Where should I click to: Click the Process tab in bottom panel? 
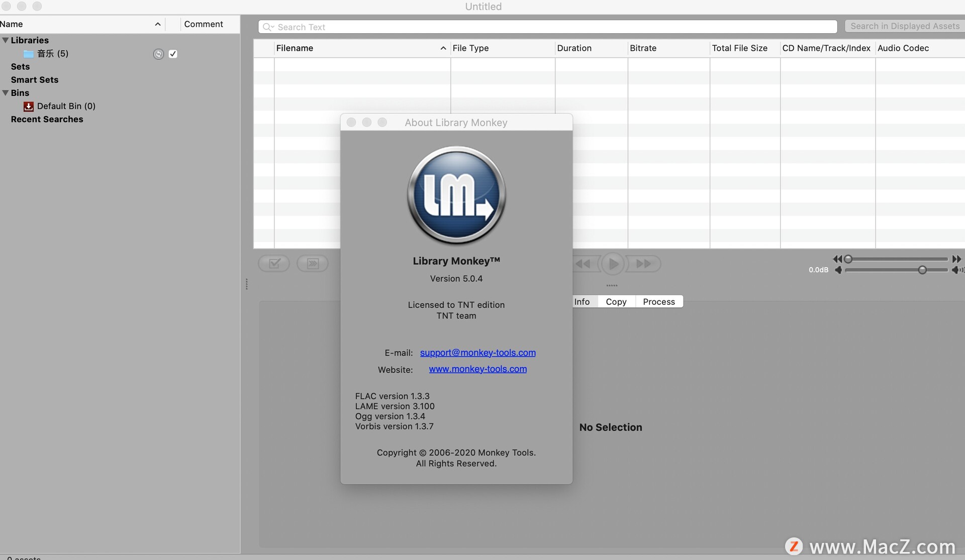[x=659, y=301]
